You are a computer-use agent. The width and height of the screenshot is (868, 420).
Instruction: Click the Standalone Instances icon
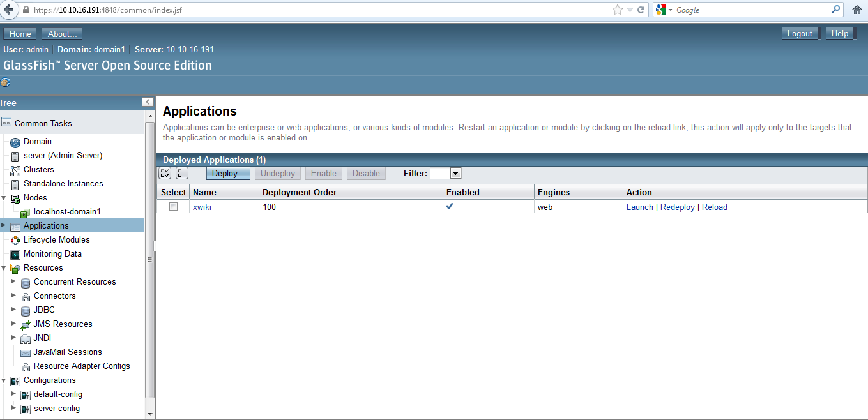click(x=15, y=184)
